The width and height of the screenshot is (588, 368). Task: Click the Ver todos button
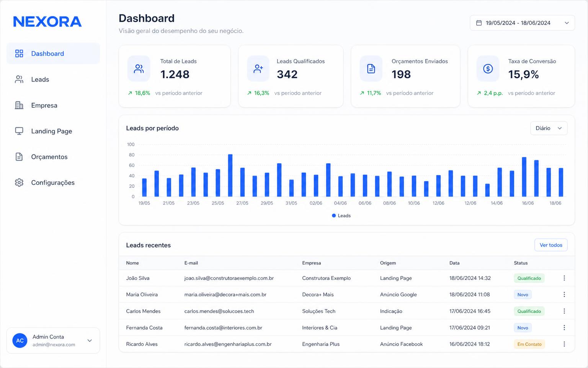(x=551, y=245)
